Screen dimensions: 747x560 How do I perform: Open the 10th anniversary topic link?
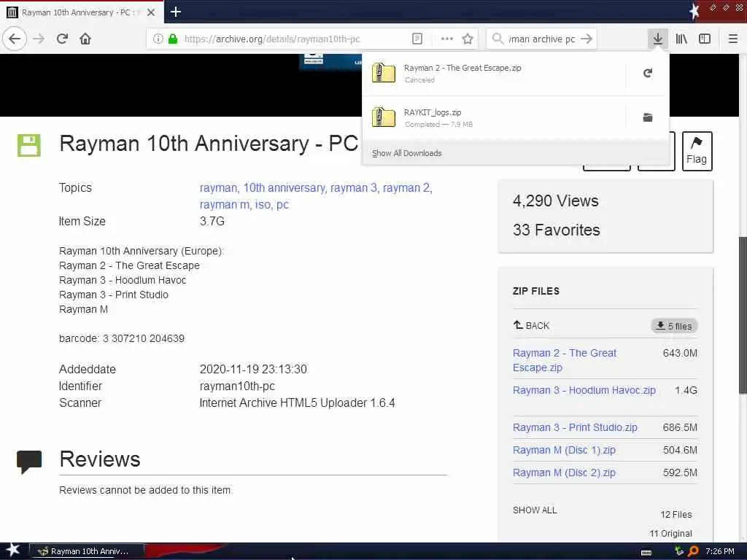point(284,187)
